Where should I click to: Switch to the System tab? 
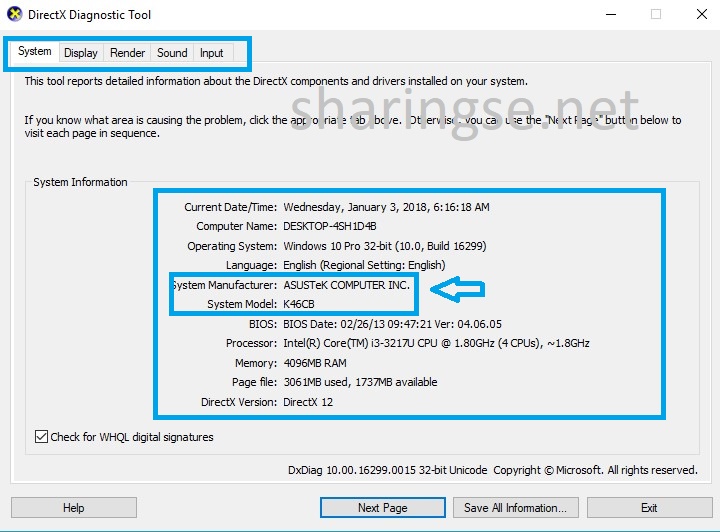pos(35,51)
